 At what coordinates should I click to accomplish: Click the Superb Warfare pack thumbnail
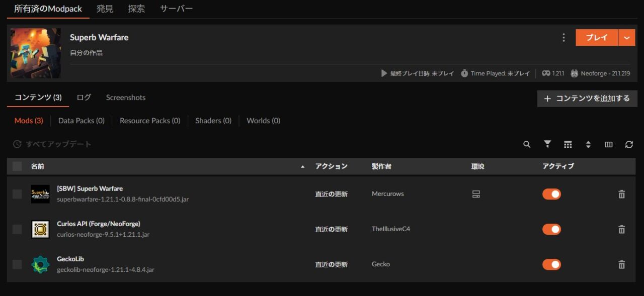point(36,53)
